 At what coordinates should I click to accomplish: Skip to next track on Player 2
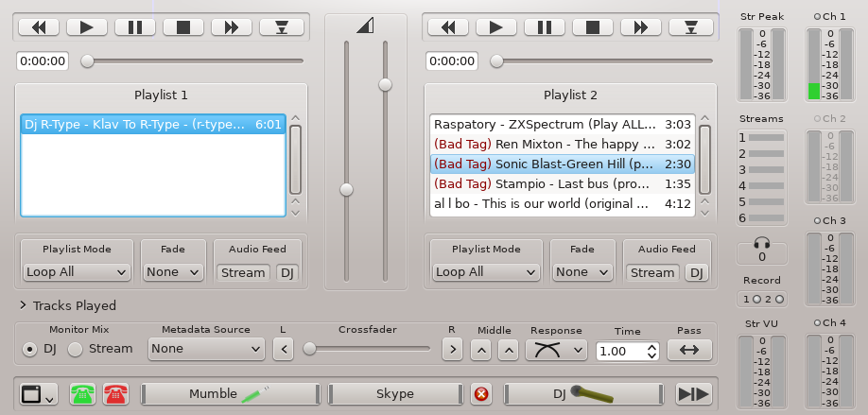tap(641, 27)
